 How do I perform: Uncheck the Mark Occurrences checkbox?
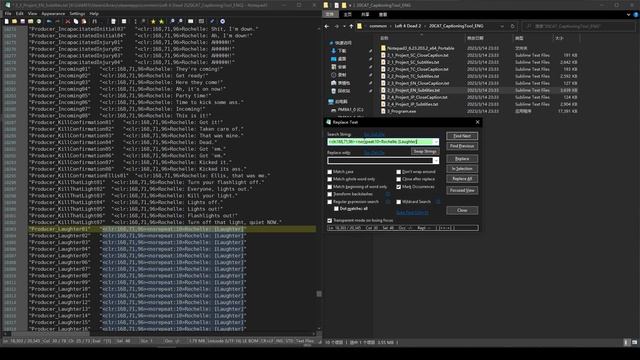399,187
